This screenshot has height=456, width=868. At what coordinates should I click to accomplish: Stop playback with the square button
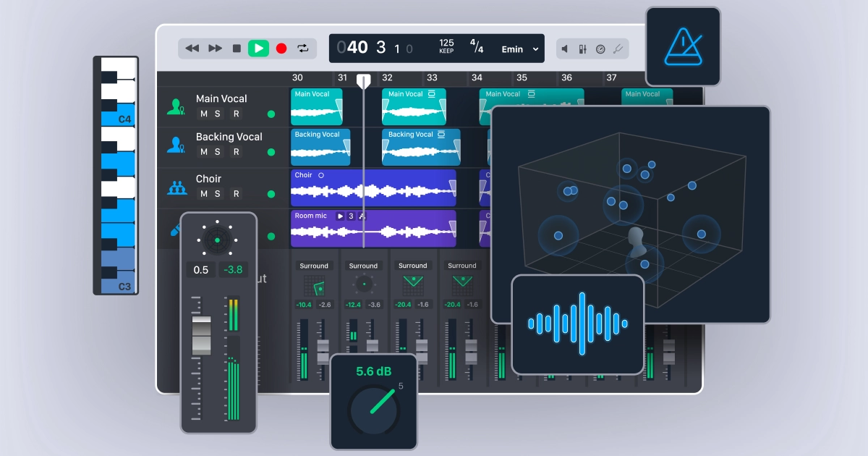(x=237, y=48)
